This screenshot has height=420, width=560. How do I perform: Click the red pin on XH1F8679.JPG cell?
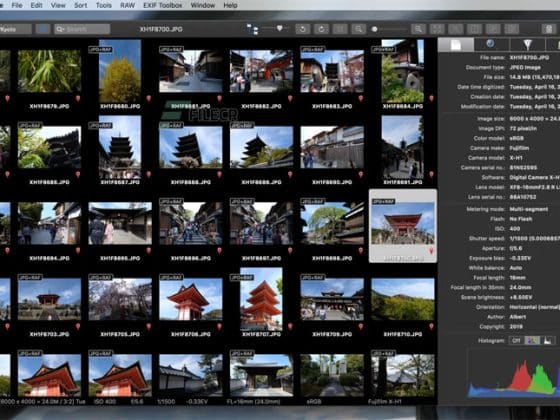click(x=78, y=98)
